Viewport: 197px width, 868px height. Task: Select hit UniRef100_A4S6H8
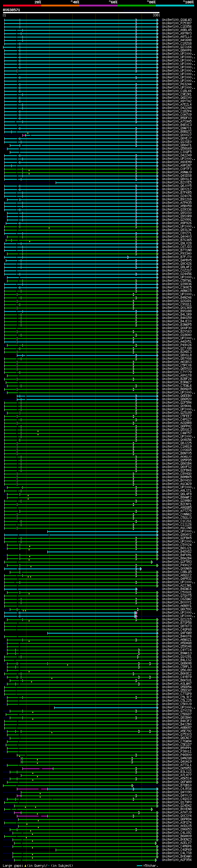pos(177,40)
